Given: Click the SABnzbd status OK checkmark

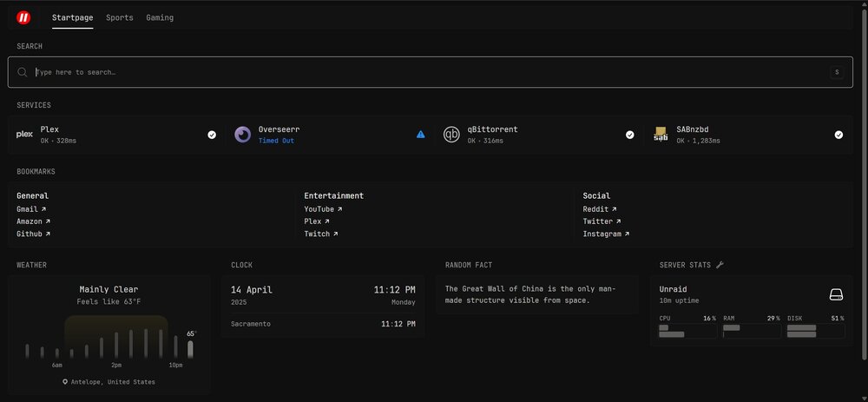Looking at the screenshot, I should tap(838, 135).
